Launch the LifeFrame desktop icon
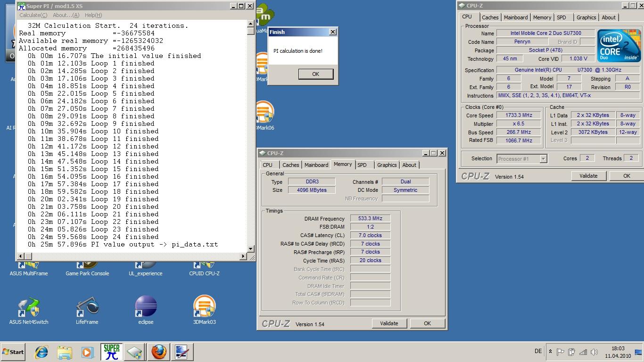Image resolution: width=644 pixels, height=362 pixels. pyautogui.click(x=87, y=311)
